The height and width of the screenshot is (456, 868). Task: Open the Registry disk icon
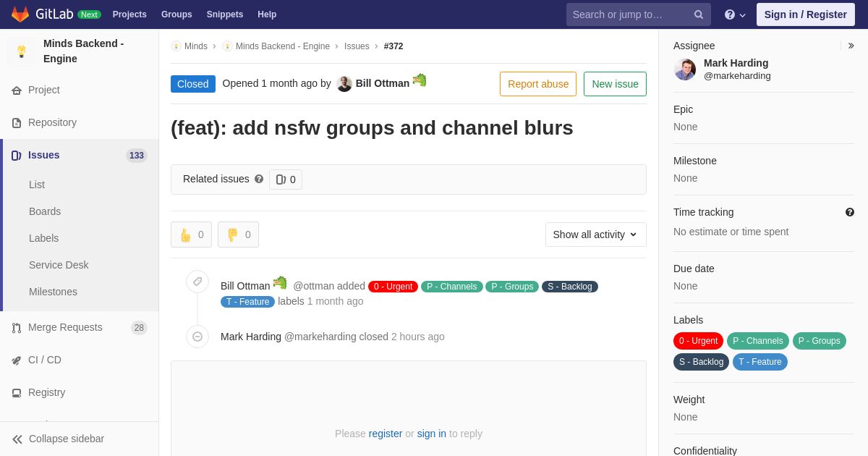pos(17,393)
